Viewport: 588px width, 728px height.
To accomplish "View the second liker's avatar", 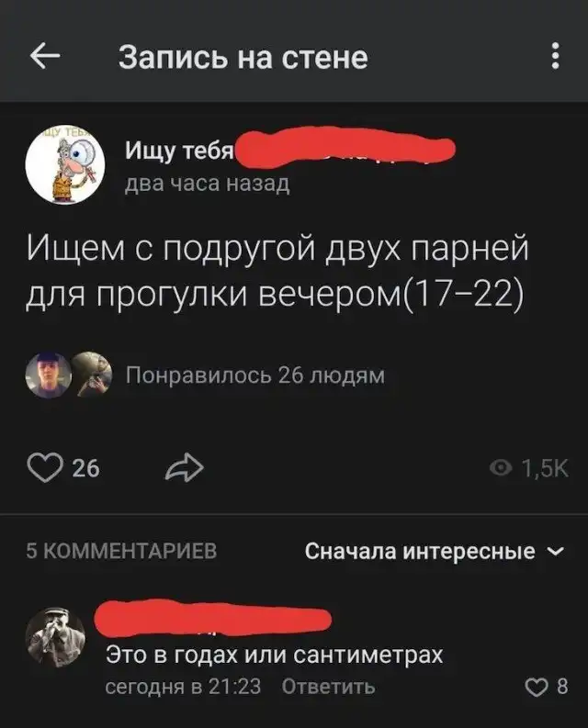I will [93, 375].
